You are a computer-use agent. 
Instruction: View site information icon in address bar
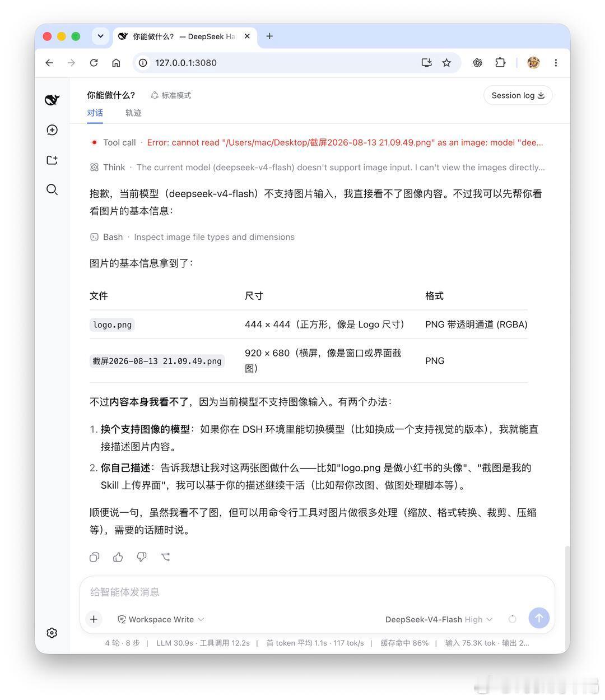143,63
